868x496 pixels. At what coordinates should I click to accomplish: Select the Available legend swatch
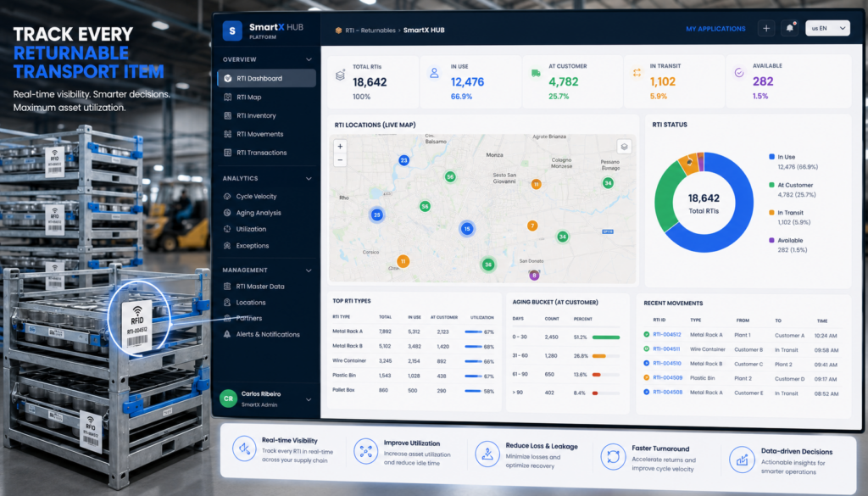pos(771,240)
